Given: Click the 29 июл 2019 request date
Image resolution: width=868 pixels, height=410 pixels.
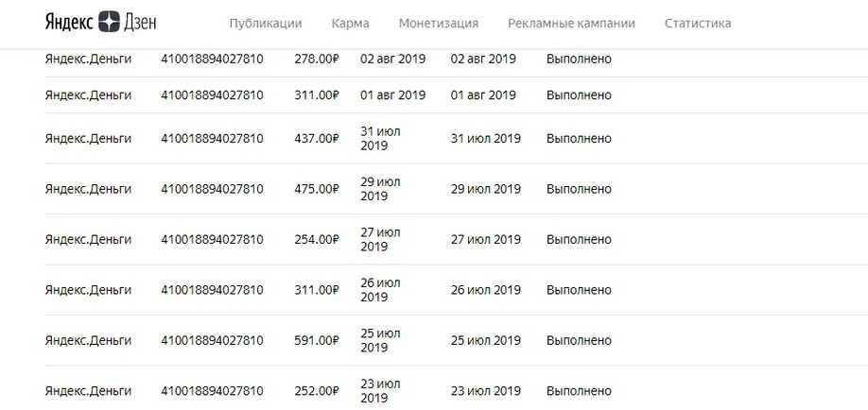Looking at the screenshot, I should coord(380,189).
